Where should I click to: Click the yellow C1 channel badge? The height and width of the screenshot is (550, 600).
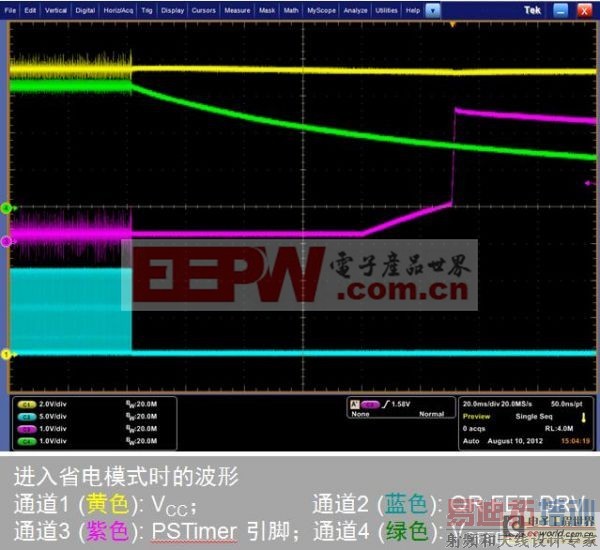point(27,405)
